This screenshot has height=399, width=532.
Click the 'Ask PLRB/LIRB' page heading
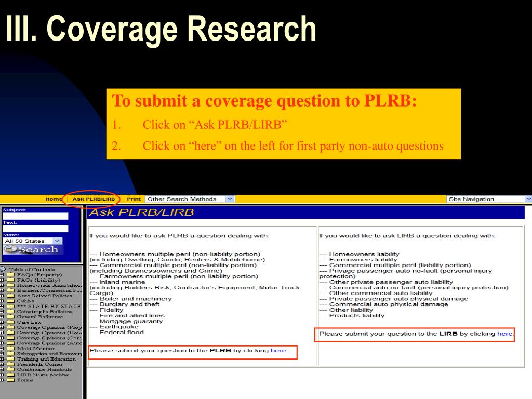tap(141, 212)
